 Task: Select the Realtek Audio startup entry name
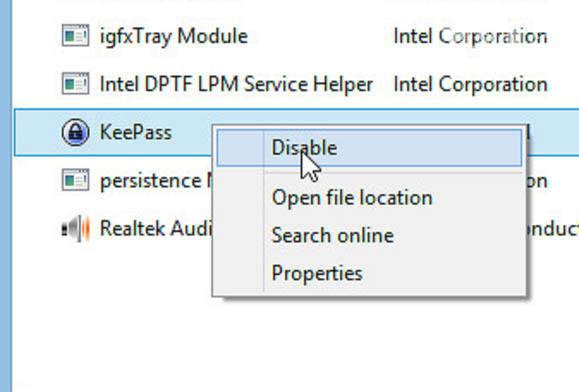[x=156, y=228]
